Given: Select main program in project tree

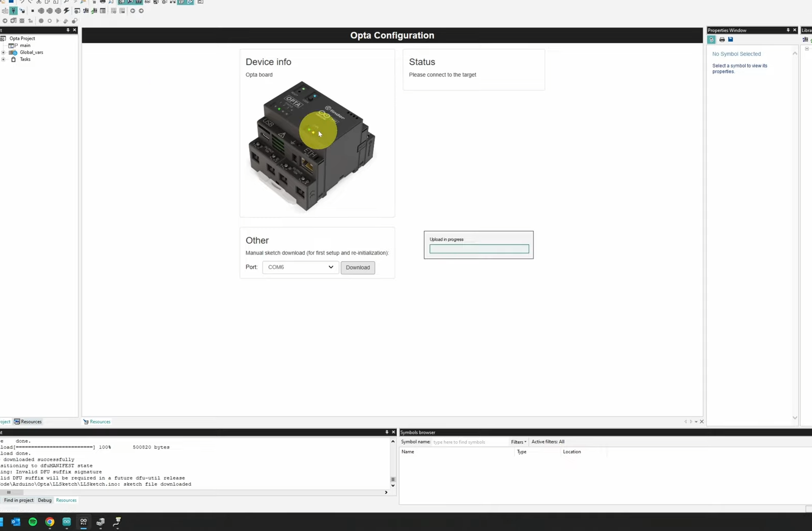Looking at the screenshot, I should tap(25, 46).
